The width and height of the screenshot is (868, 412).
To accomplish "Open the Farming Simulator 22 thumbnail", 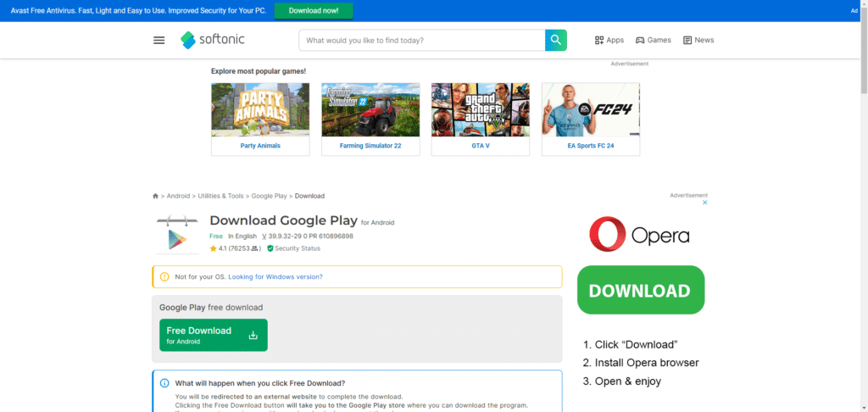I will click(x=370, y=109).
